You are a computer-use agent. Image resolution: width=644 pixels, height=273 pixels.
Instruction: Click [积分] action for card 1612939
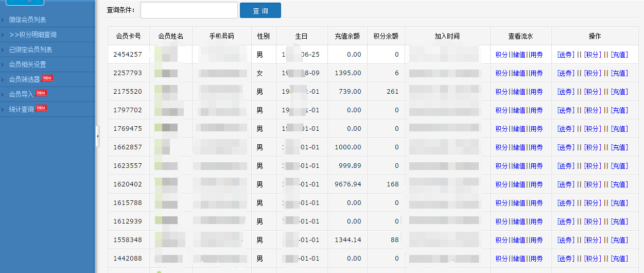[593, 221]
